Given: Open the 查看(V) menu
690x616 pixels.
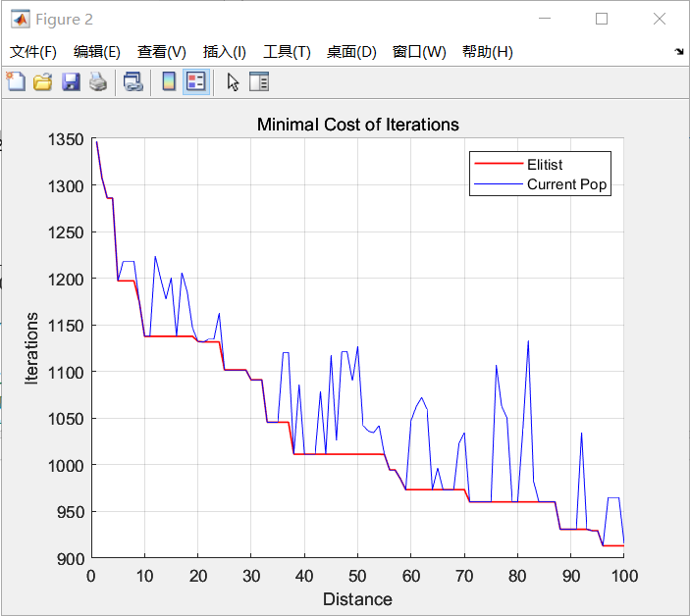Looking at the screenshot, I should click(162, 52).
